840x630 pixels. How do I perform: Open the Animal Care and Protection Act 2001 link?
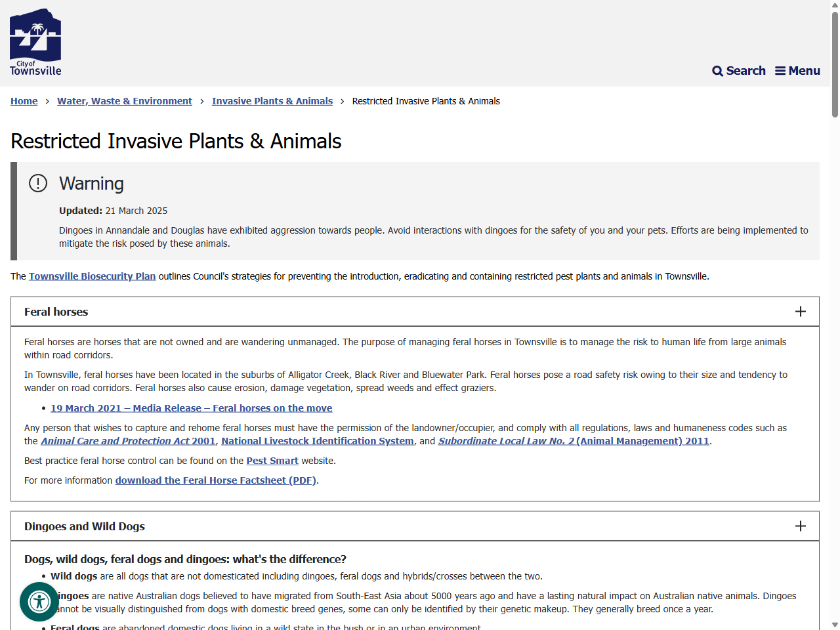(x=128, y=440)
